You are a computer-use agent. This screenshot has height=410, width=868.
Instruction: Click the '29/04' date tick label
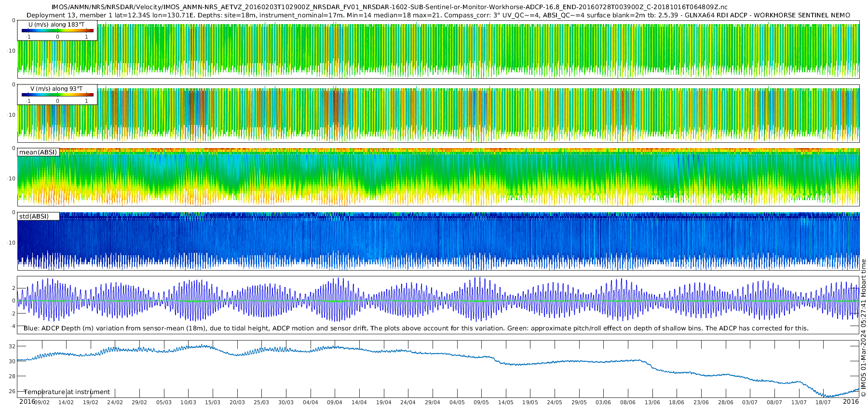(433, 403)
